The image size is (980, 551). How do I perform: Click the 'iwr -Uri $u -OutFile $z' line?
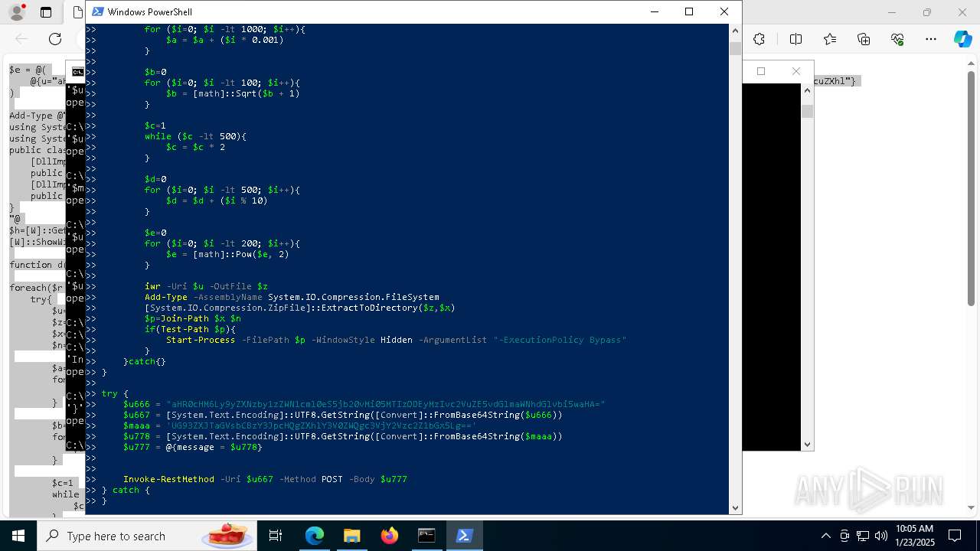[206, 286]
